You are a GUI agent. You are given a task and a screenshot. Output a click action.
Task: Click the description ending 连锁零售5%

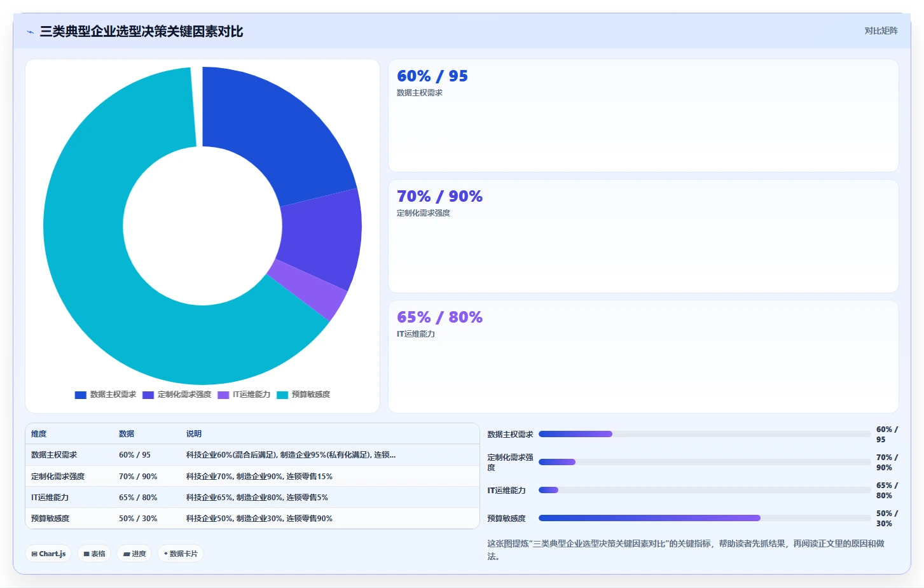click(x=257, y=498)
